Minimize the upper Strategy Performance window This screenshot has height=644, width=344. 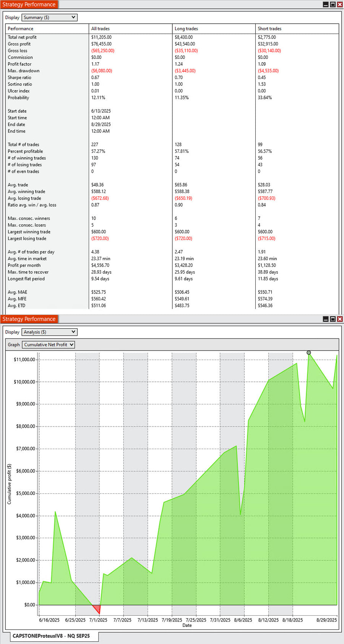(326, 5)
